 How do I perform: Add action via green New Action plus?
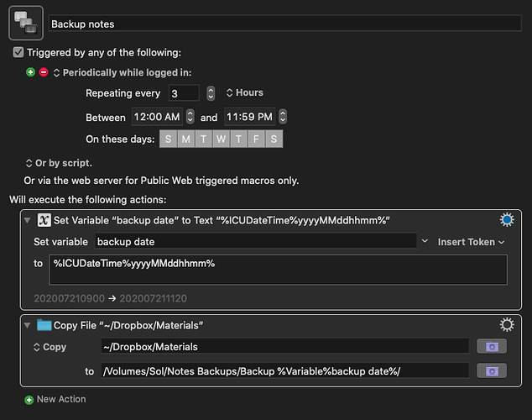click(29, 400)
